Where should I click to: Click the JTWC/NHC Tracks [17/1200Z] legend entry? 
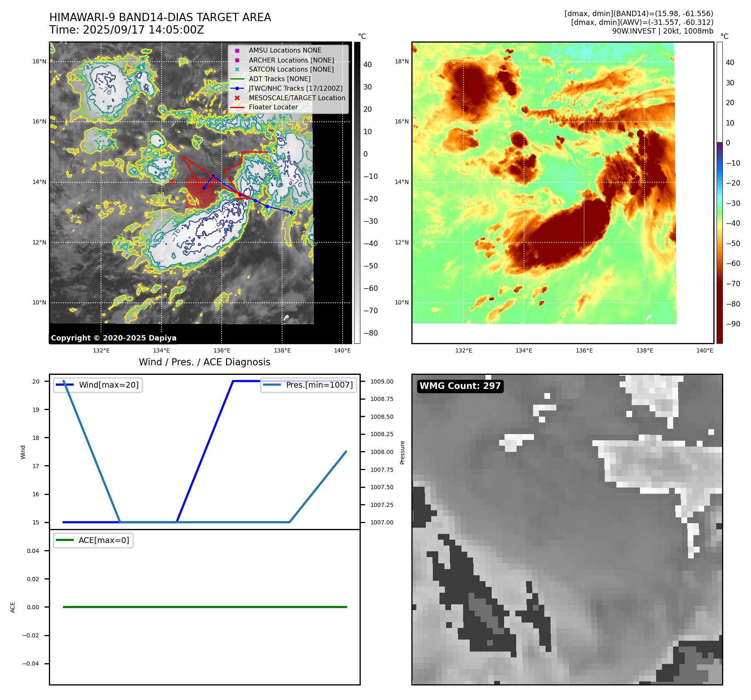click(296, 89)
